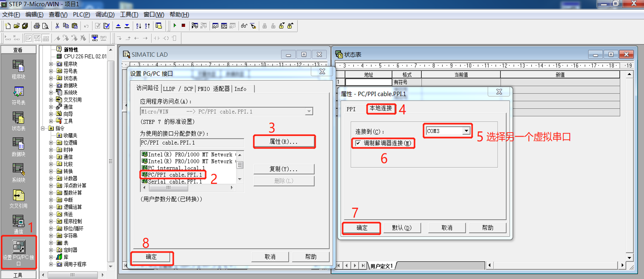Click the Single Read glasses icon

point(244,26)
